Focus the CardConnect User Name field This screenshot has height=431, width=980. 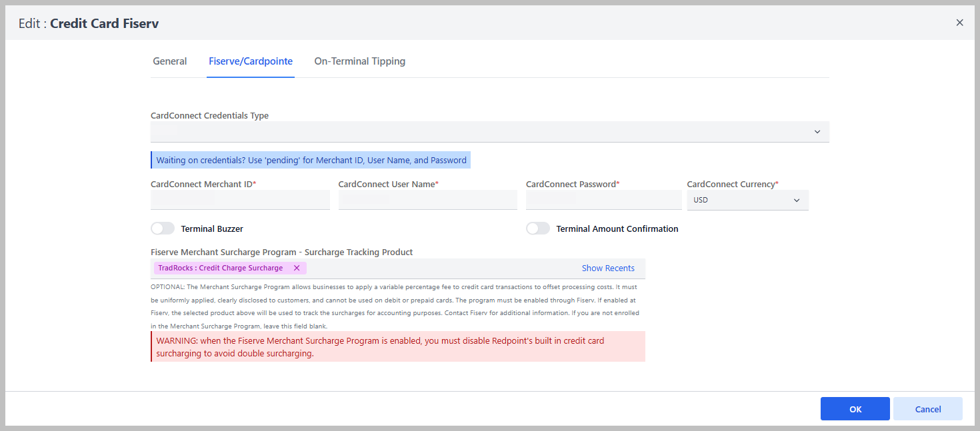point(427,200)
